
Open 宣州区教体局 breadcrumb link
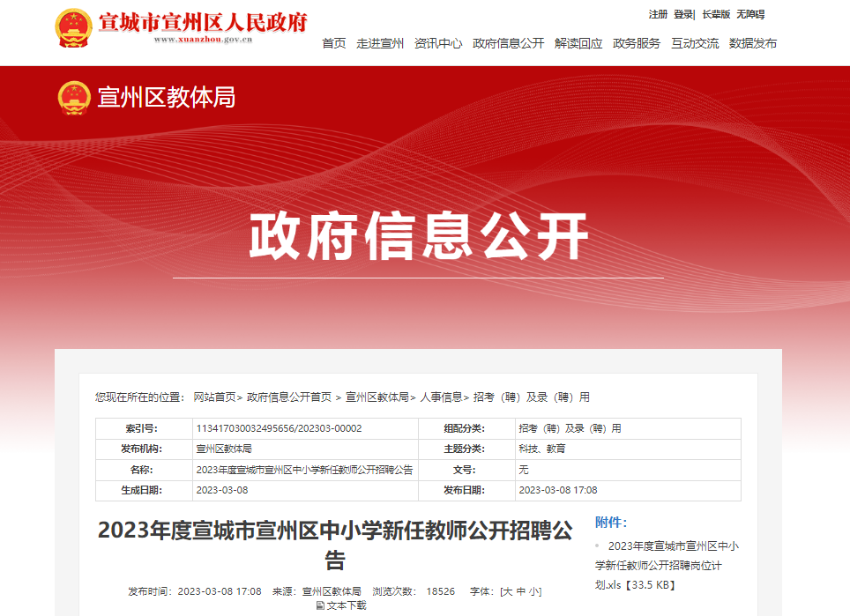(377, 397)
